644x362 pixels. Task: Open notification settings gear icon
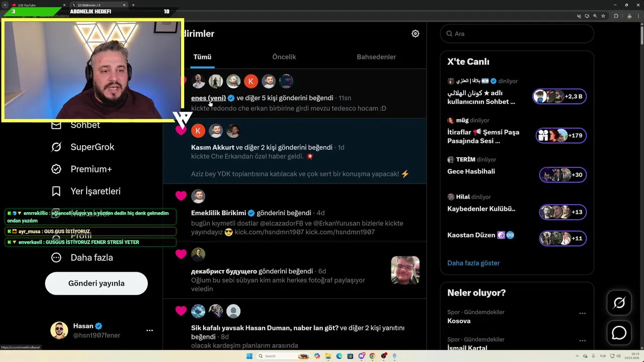point(415,34)
